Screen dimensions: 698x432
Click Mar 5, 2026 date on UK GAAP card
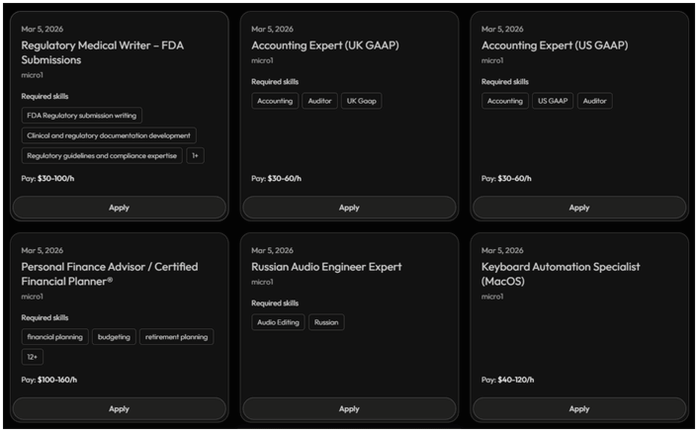(x=272, y=29)
